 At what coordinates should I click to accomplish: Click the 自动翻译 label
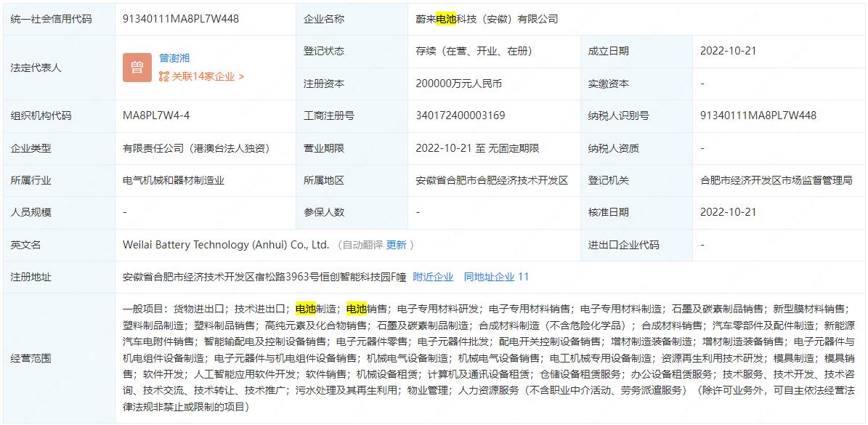tap(362, 245)
